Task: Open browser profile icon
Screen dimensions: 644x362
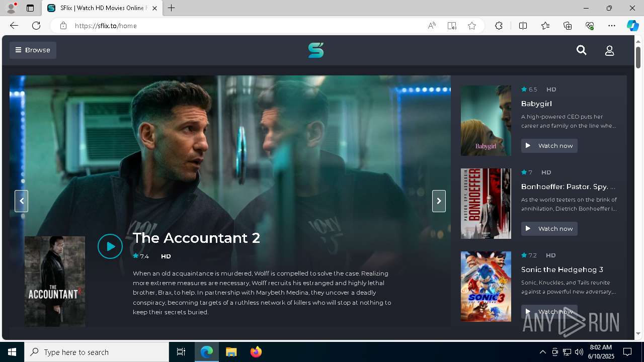Action: 11,8
